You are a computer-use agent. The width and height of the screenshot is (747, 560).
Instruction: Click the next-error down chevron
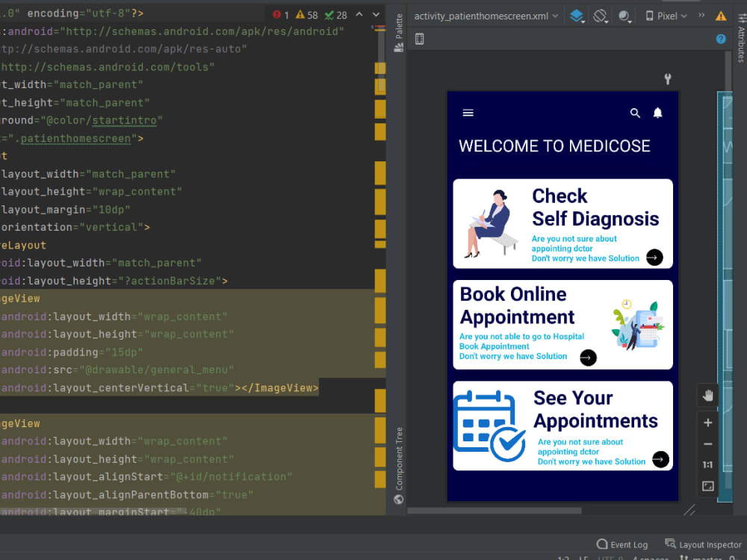pos(376,13)
